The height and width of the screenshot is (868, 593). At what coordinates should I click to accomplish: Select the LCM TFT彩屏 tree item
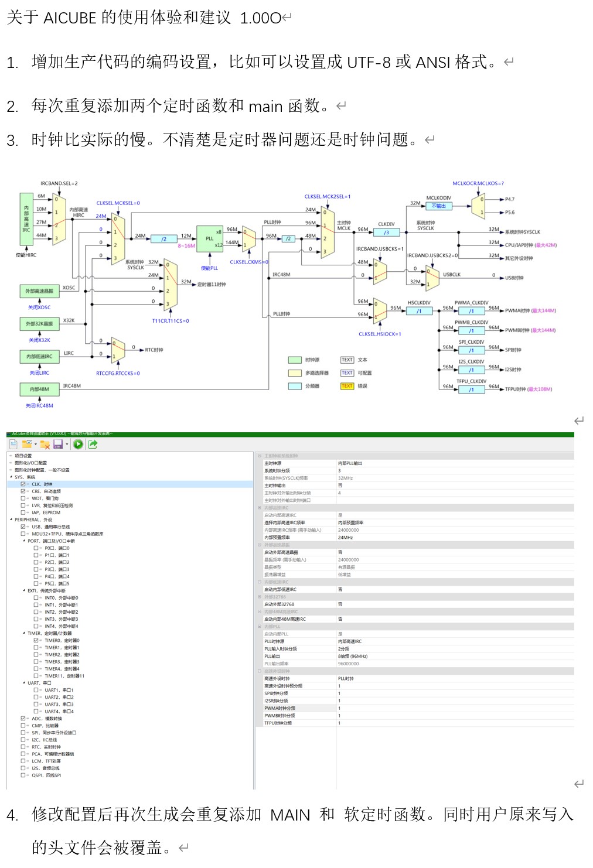click(x=46, y=761)
